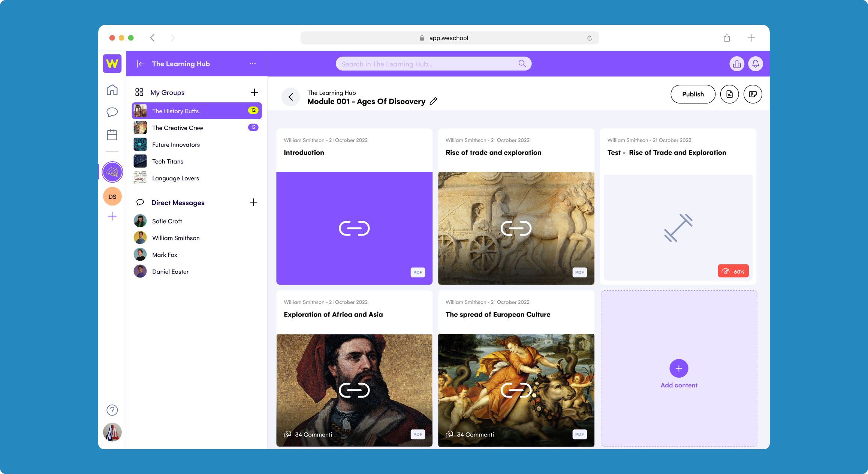
Task: Select the DS workspace avatar
Action: click(112, 196)
